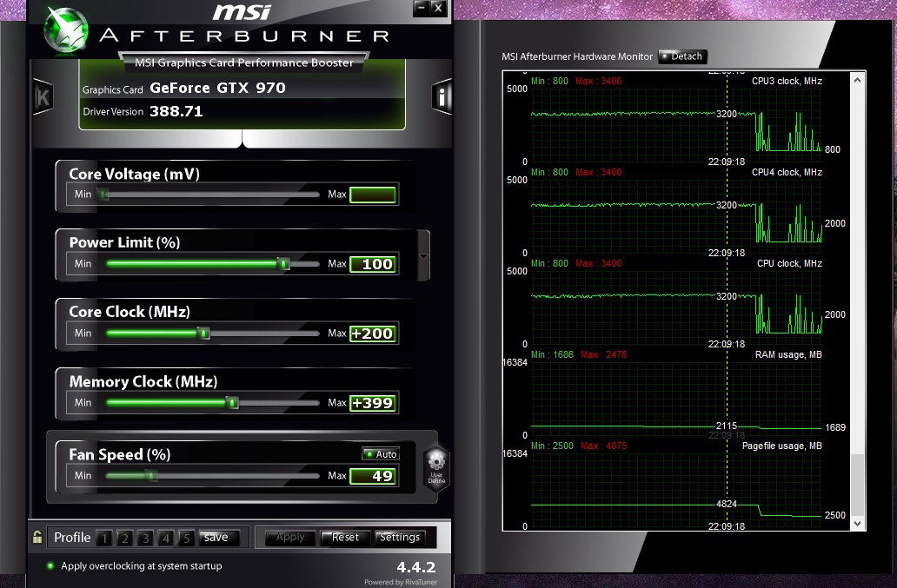Save the current profile
The height and width of the screenshot is (588, 897).
(x=216, y=538)
